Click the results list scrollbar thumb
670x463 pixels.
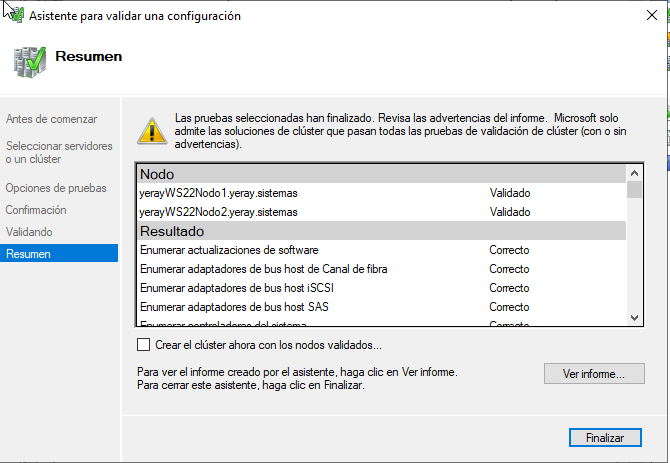pos(635,190)
